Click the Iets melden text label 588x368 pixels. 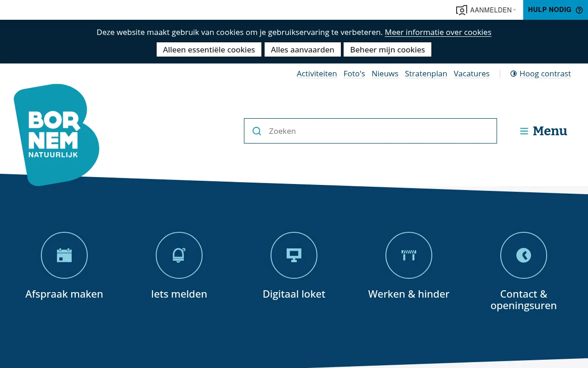[179, 294]
